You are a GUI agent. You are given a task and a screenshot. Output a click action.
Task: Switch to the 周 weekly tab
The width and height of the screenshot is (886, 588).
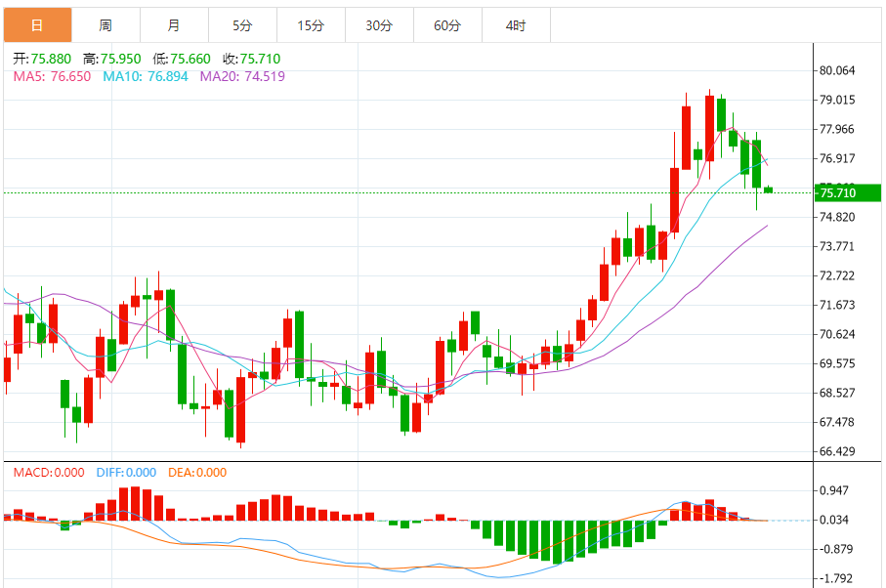tap(105, 25)
